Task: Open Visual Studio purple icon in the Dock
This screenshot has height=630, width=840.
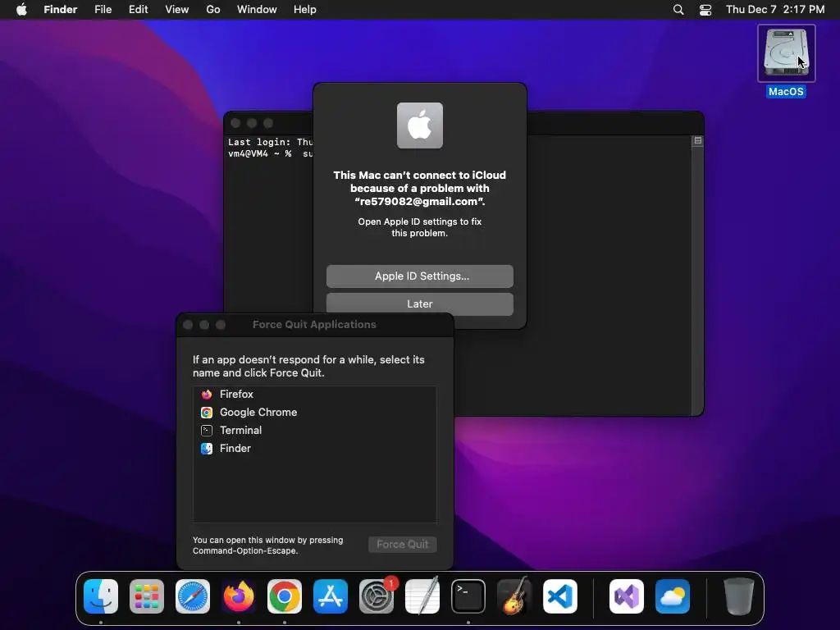Action: coord(627,596)
